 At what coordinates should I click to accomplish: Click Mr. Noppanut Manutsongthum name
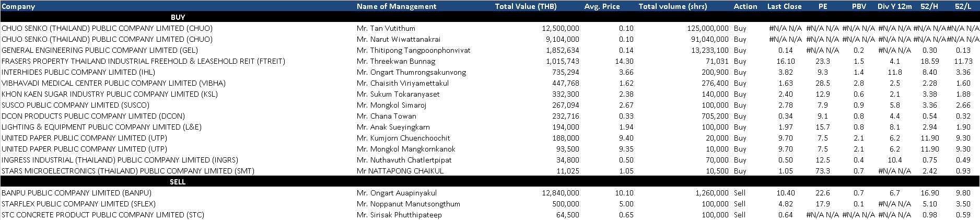click(408, 204)
